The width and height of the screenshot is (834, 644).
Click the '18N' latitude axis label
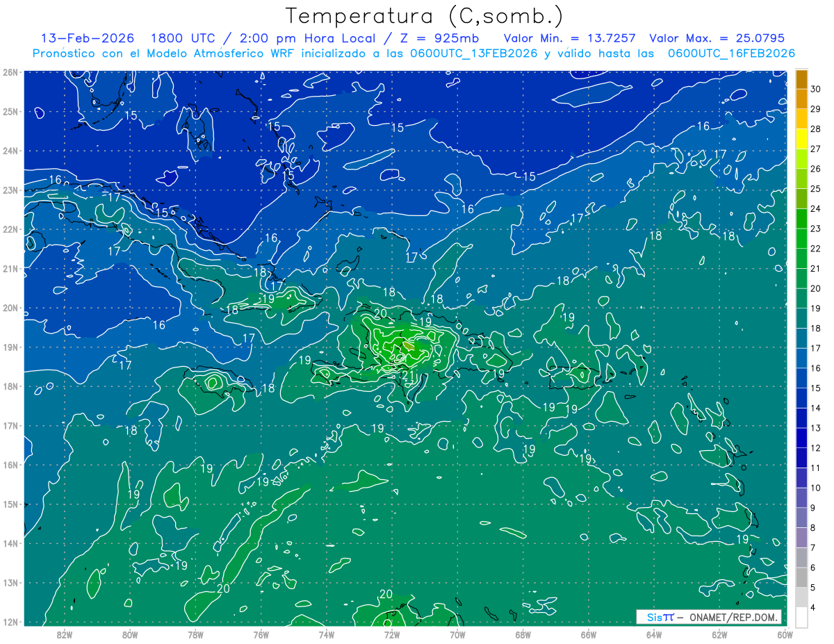pyautogui.click(x=10, y=386)
